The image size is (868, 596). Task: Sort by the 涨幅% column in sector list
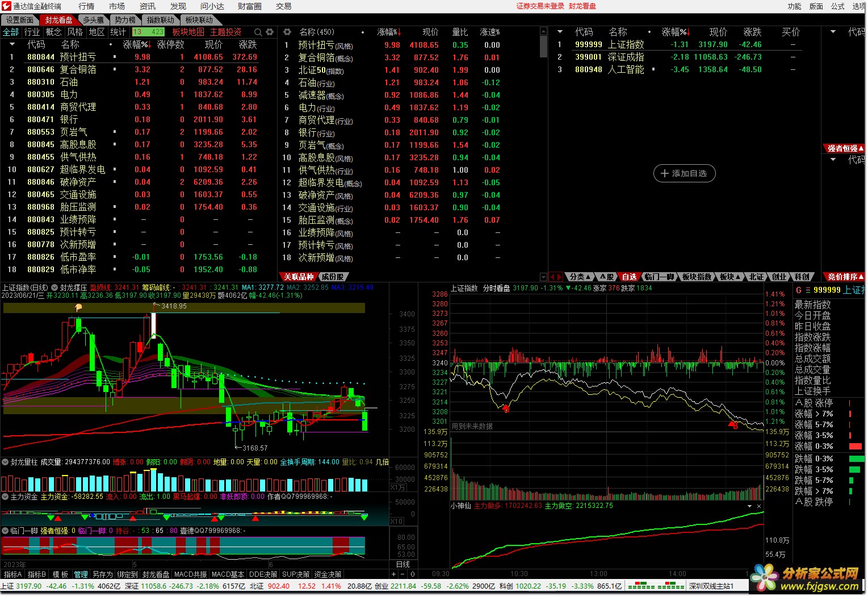pos(137,44)
